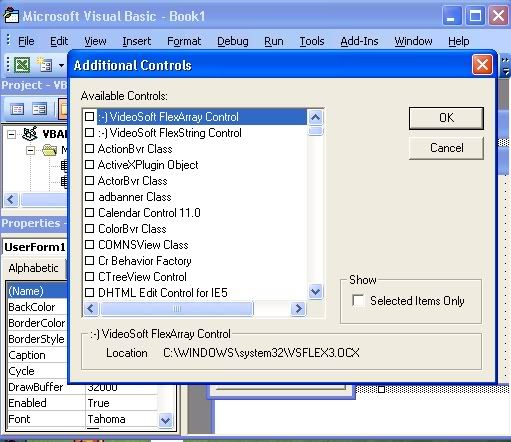Screen dimensions: 511x442
Task: Select the Caption property row
Action: 37,355
